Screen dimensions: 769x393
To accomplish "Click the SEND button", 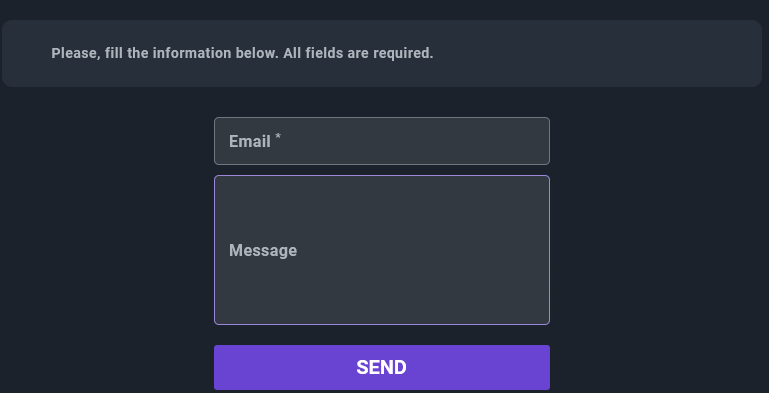I will click(382, 367).
